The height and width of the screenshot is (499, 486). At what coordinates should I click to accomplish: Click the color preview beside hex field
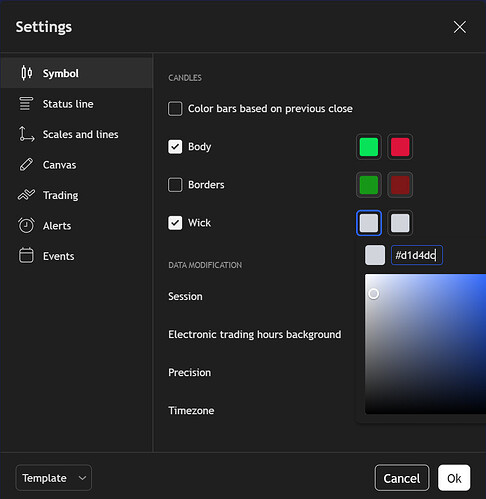click(375, 255)
